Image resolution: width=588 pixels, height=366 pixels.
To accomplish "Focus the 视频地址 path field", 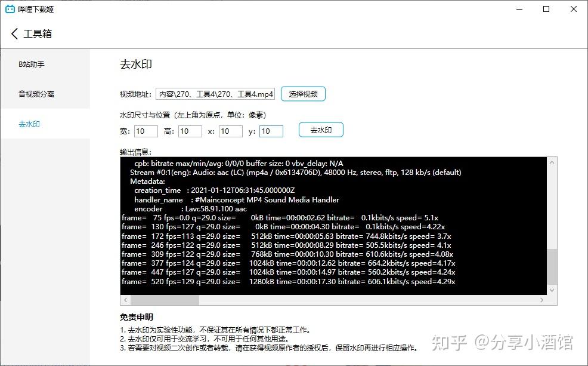I will (215, 94).
